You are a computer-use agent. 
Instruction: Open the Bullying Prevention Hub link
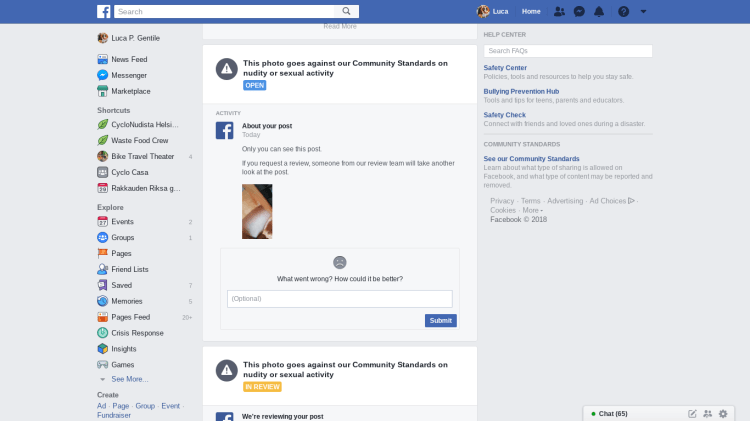pyautogui.click(x=521, y=91)
